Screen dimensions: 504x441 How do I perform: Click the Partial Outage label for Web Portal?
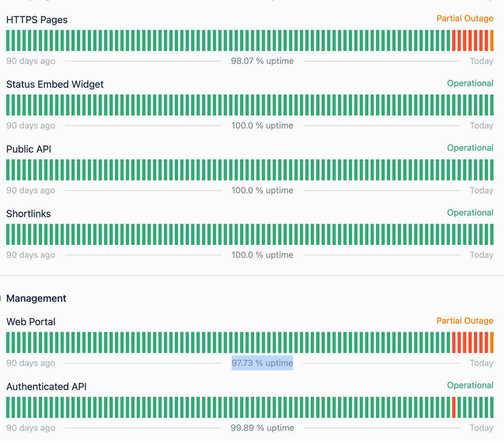tap(465, 321)
